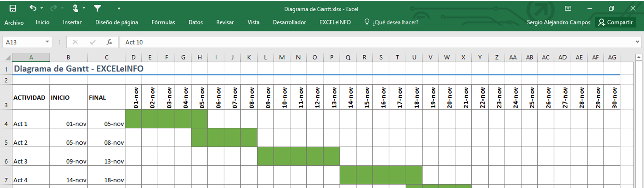Click the 15-nov date column header cell
The image size is (644, 188).
coord(365,97)
